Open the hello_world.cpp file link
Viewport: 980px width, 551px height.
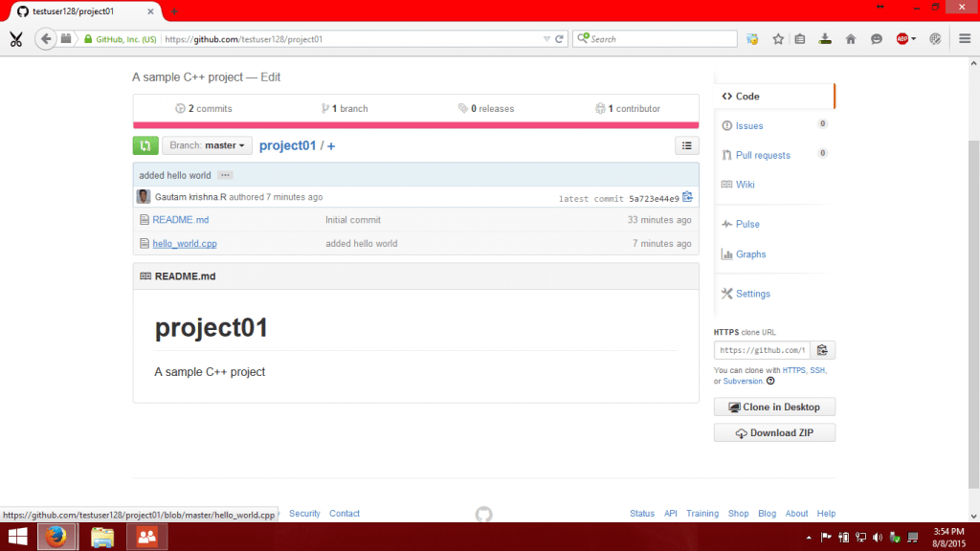click(185, 244)
